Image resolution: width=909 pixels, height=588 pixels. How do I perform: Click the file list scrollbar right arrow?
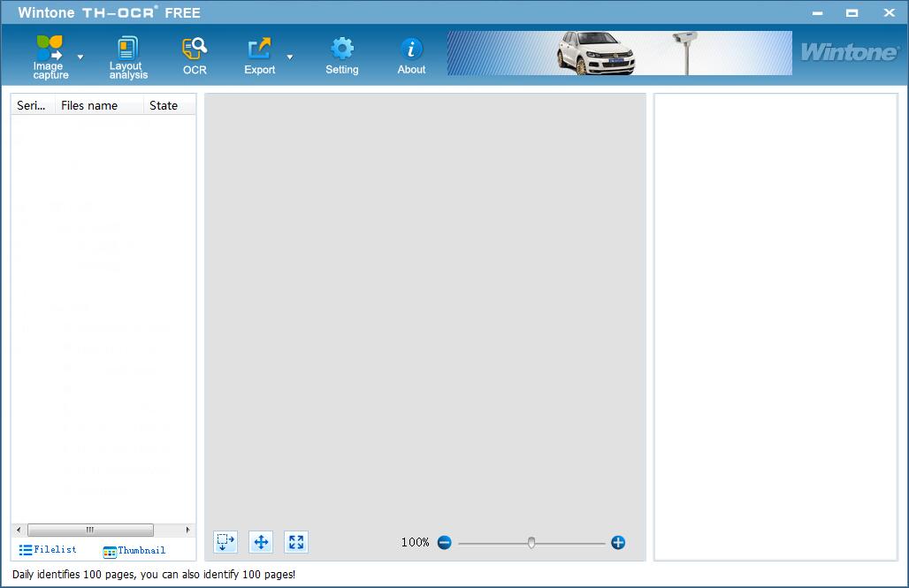pos(188,530)
